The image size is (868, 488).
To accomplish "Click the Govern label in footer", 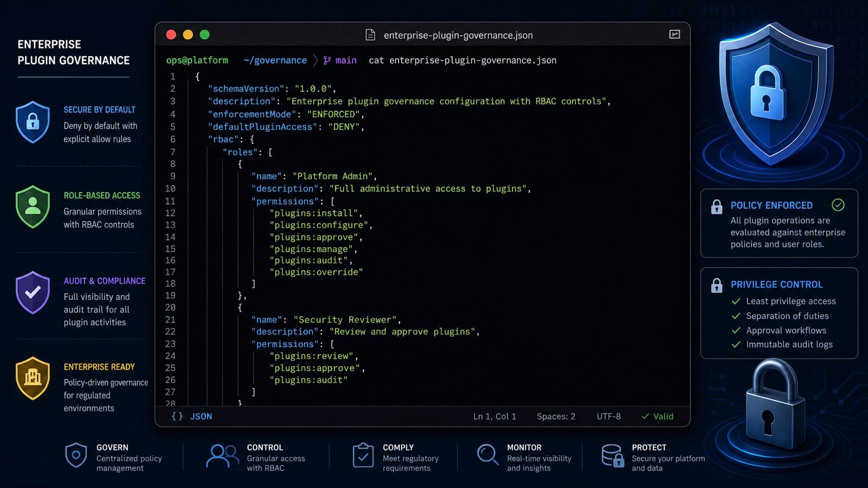I will (112, 447).
